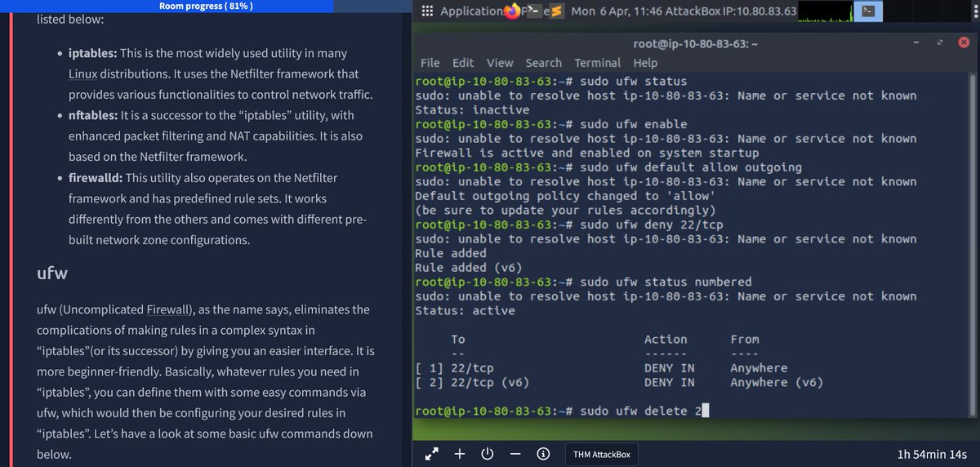This screenshot has width=980, height=467.
Task: Show machine information icon
Action: click(x=543, y=454)
